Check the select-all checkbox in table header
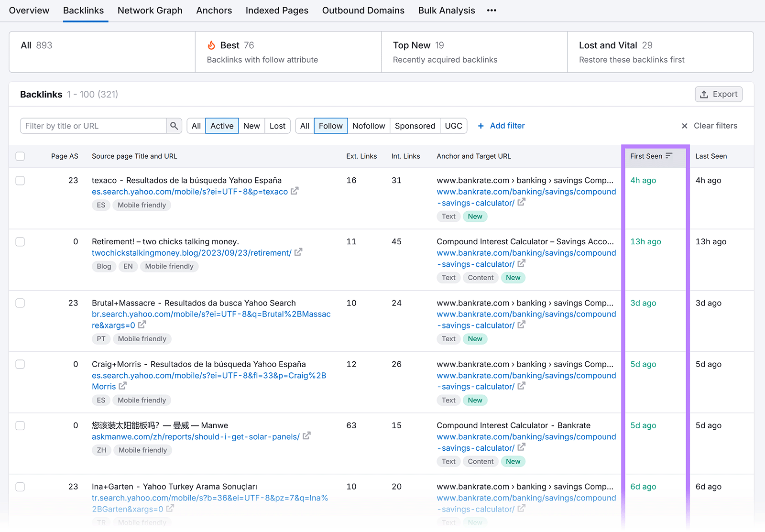Screen dimensions: 765x532 pyautogui.click(x=20, y=156)
